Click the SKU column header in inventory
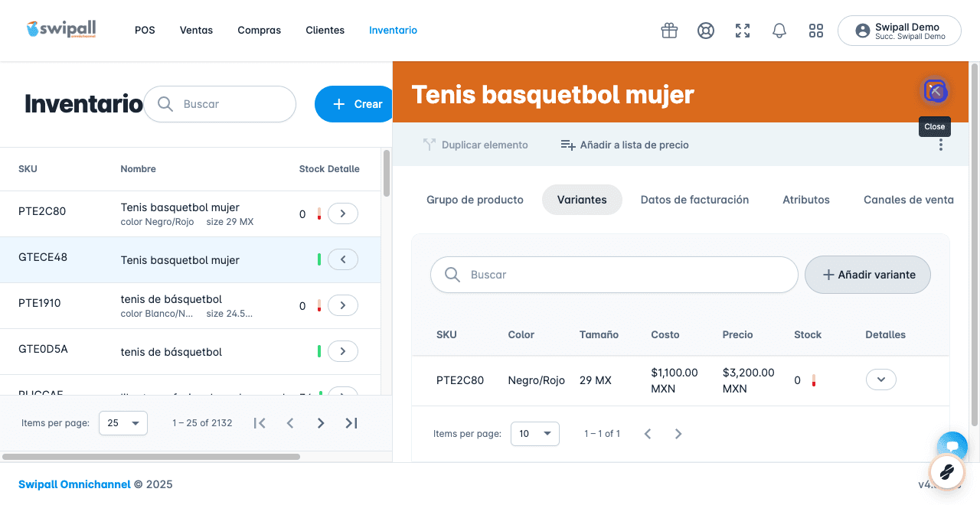 28,169
